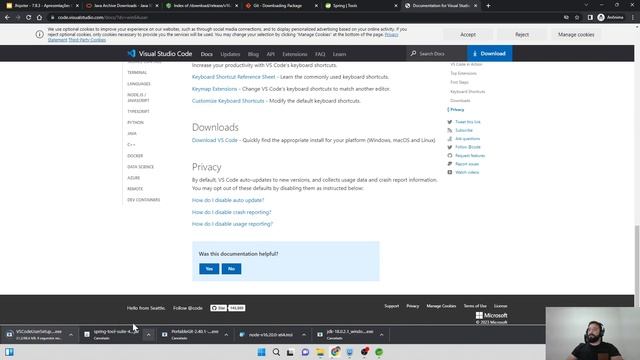The image size is (640, 360).
Task: Expand options for spring-tool-suite download
Action: (149, 335)
